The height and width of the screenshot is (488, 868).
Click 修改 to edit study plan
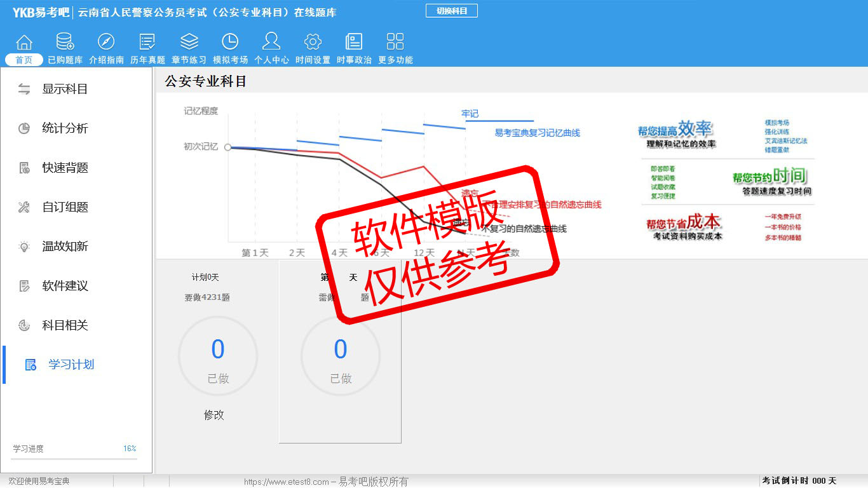coord(214,415)
